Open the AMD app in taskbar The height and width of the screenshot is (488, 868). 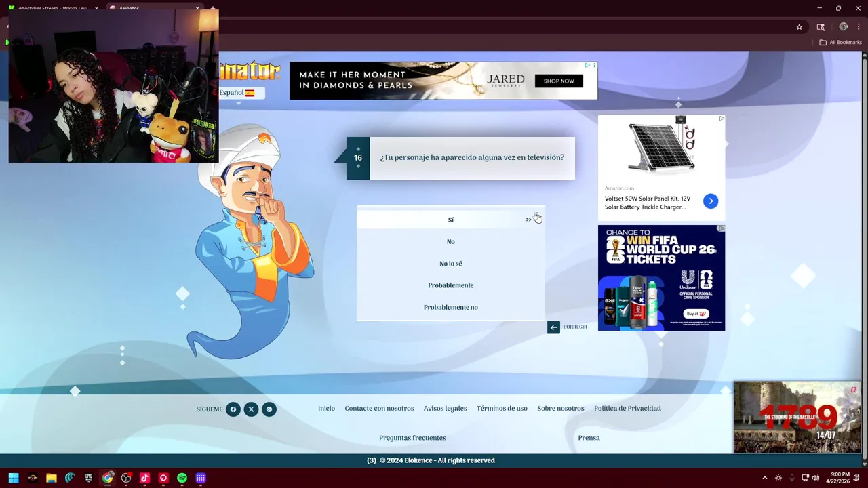(x=32, y=478)
